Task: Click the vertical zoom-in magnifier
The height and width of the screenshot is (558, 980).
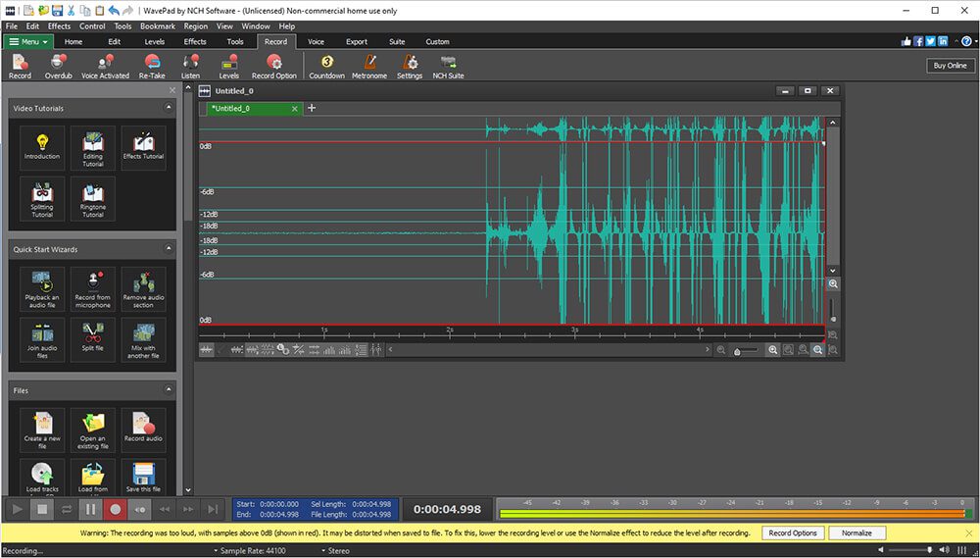Action: pos(832,284)
